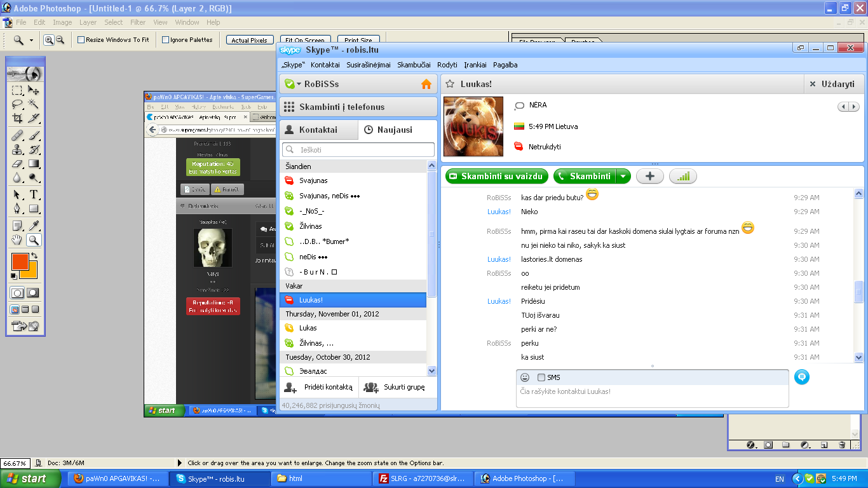The width and height of the screenshot is (868, 488).
Task: Click the call quality signal bars button
Action: (683, 177)
